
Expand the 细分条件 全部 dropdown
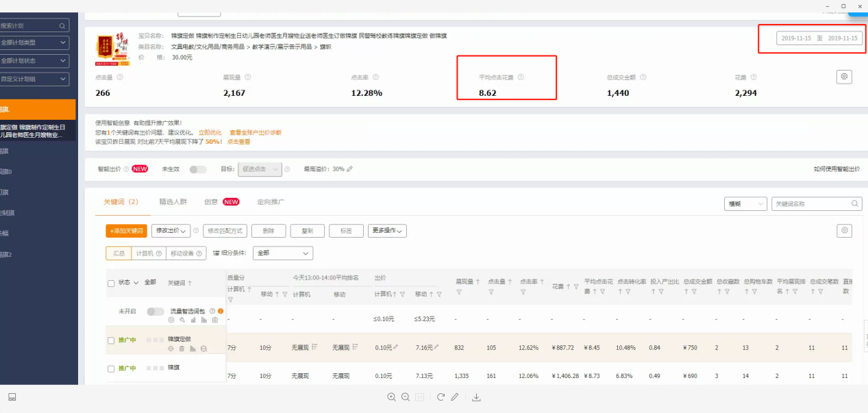pyautogui.click(x=282, y=253)
